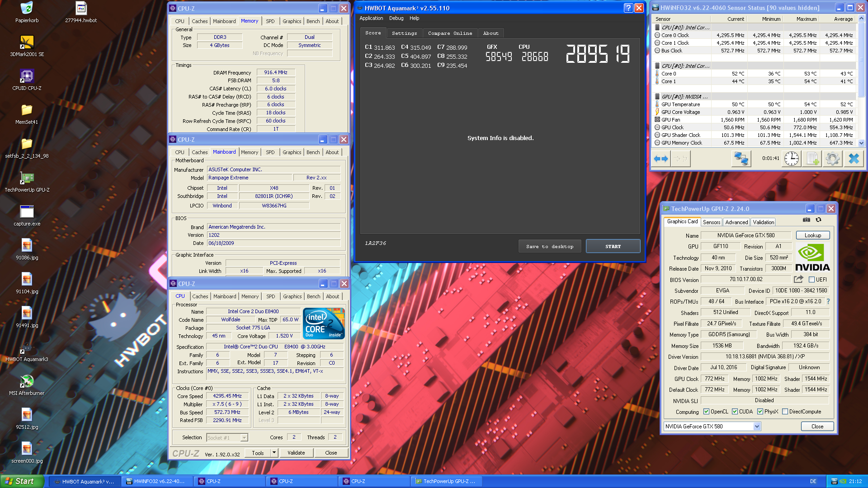Click Lookup button in GPU-Z

pyautogui.click(x=812, y=235)
